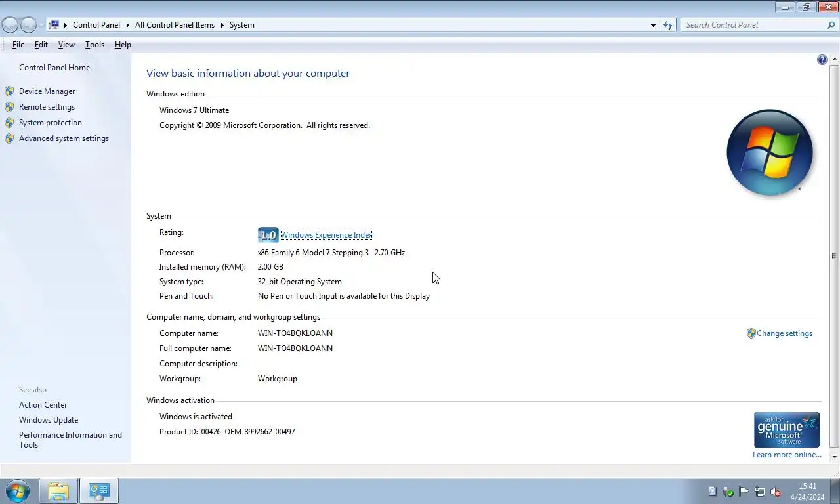The width and height of the screenshot is (840, 504).
Task: Expand the arrow before Control Panel breadcrumb
Action: tap(66, 25)
